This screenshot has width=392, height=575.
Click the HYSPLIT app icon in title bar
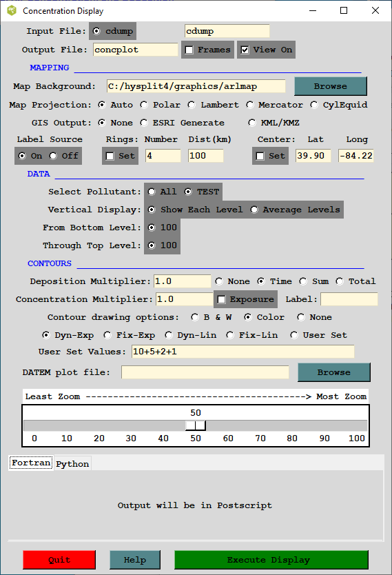tap(12, 10)
